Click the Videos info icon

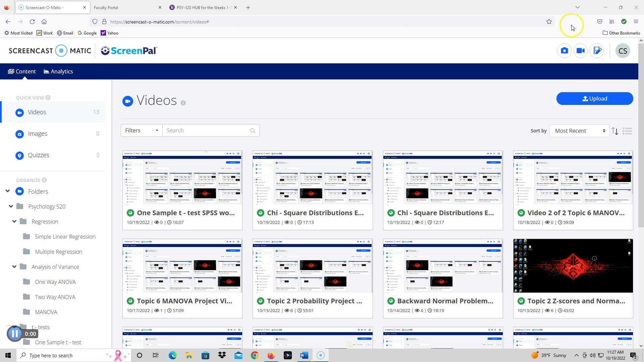click(x=183, y=103)
